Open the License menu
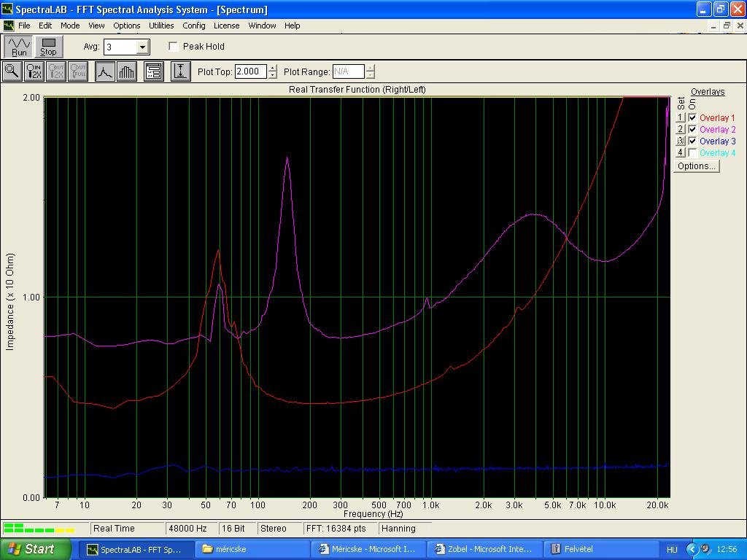747x560 pixels. click(226, 26)
